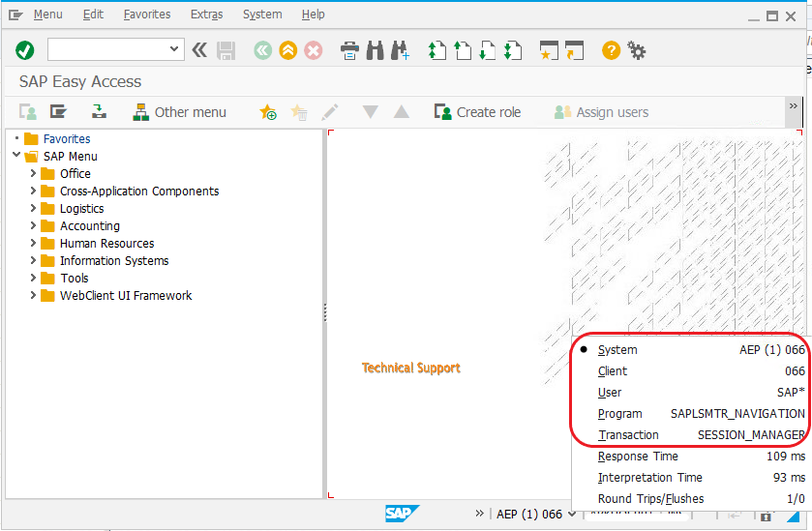Choose Transaction in the status popup
The height and width of the screenshot is (531, 812).
pyautogui.click(x=691, y=434)
